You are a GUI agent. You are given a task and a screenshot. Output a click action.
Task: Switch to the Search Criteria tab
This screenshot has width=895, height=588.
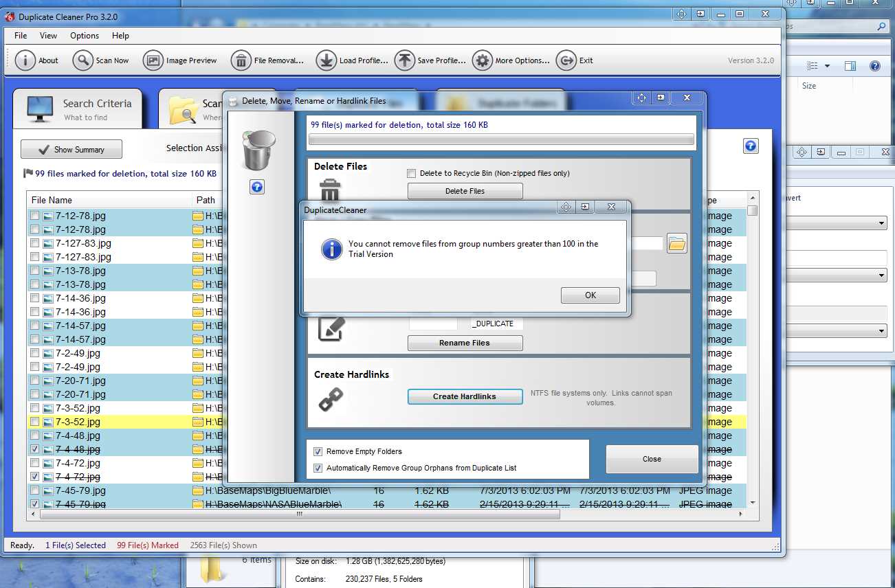(78, 109)
